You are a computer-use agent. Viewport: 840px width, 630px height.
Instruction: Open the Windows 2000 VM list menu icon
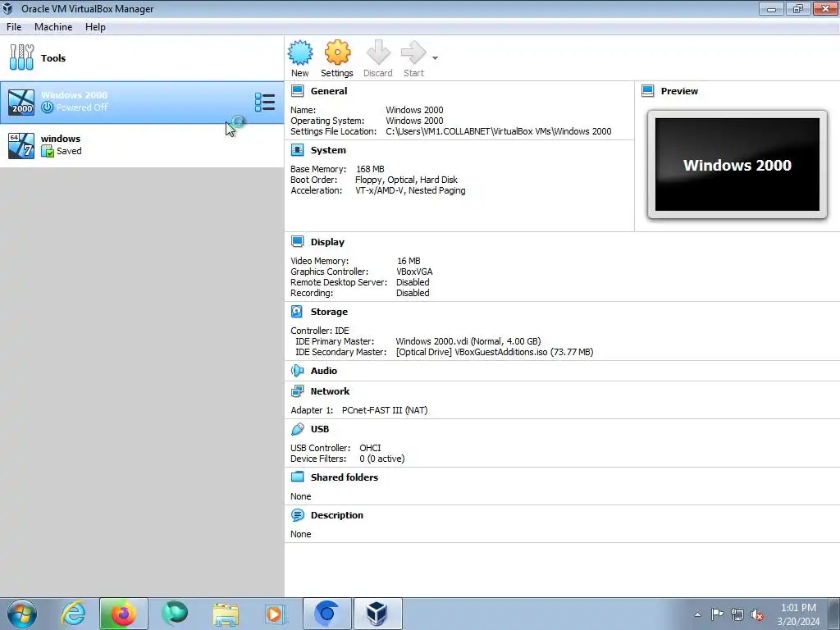click(x=265, y=102)
